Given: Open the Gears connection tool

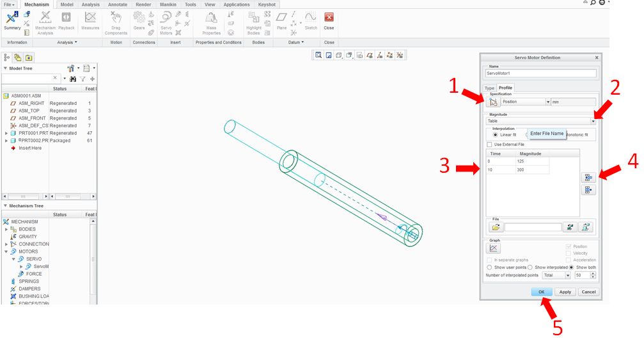Looking at the screenshot, I should (139, 20).
